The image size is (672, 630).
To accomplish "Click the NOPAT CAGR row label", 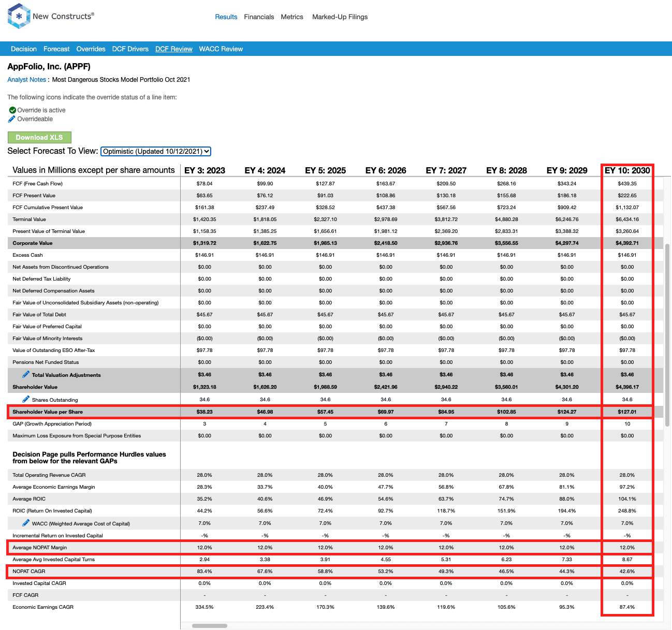I will pyautogui.click(x=29, y=572).
